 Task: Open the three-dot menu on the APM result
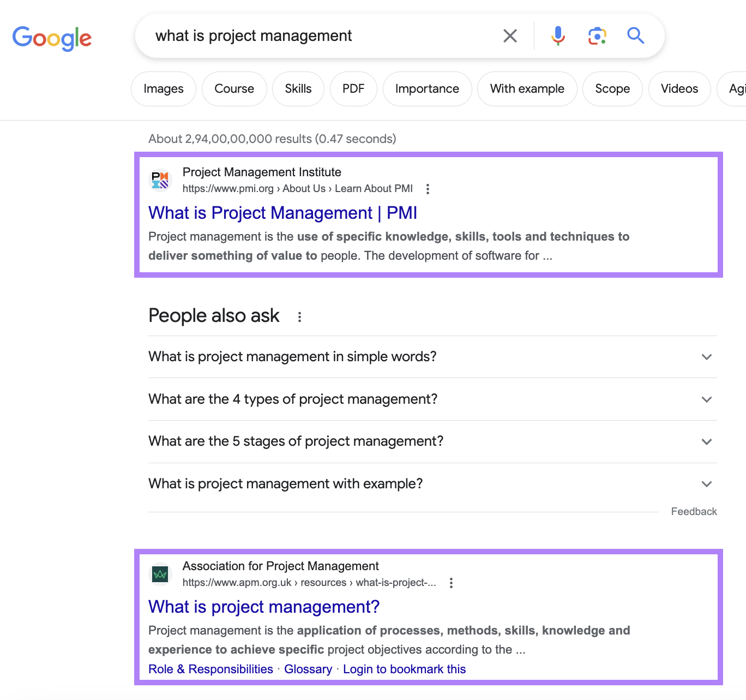pos(451,583)
